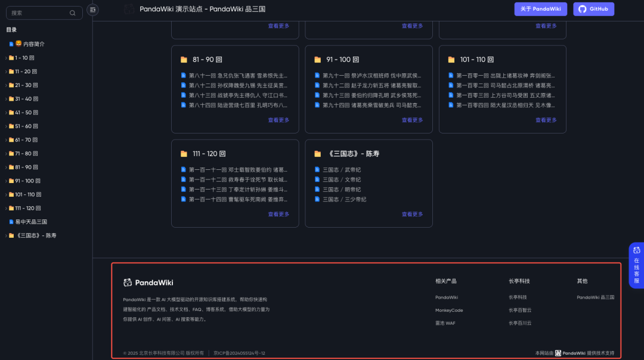Click the folder icon on the 81 - 90 回 card
Screen dimensions: 644x360
coord(183,60)
